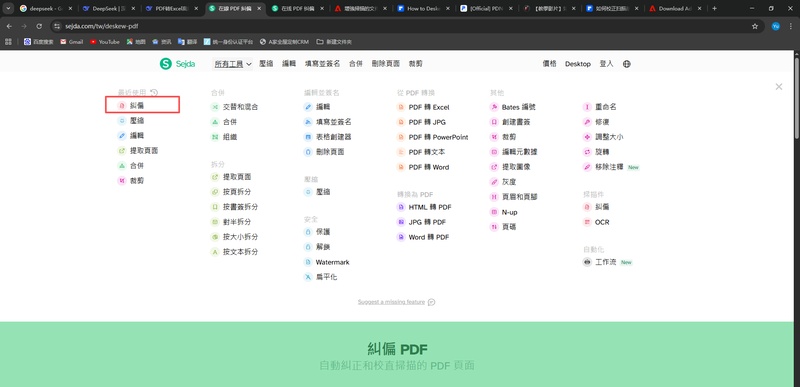Open the Gmail bookmark

(x=71, y=42)
